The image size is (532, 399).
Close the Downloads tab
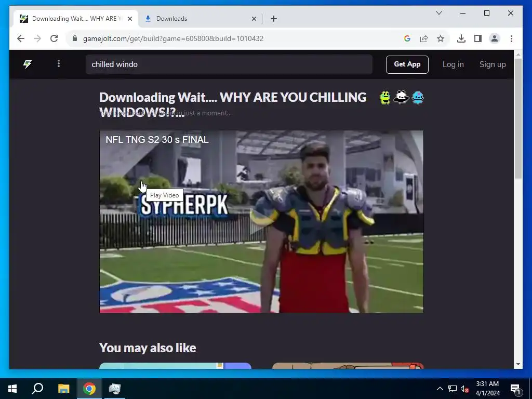(x=254, y=19)
